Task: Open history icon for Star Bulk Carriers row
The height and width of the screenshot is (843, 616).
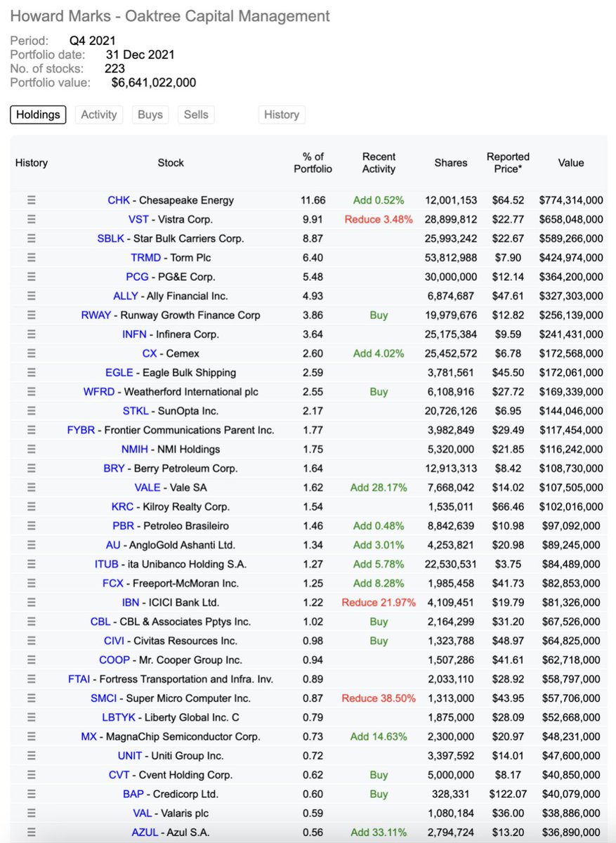Action: [31, 238]
